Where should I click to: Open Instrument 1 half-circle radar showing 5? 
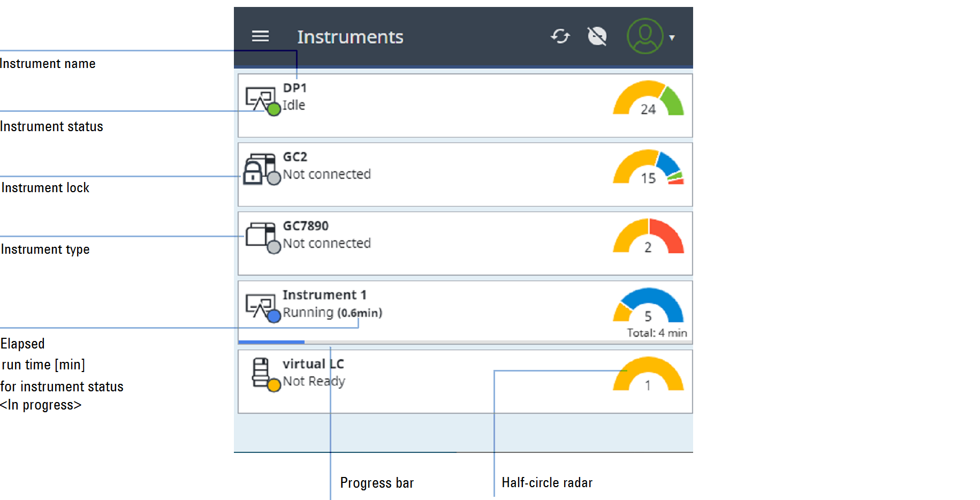click(x=648, y=305)
